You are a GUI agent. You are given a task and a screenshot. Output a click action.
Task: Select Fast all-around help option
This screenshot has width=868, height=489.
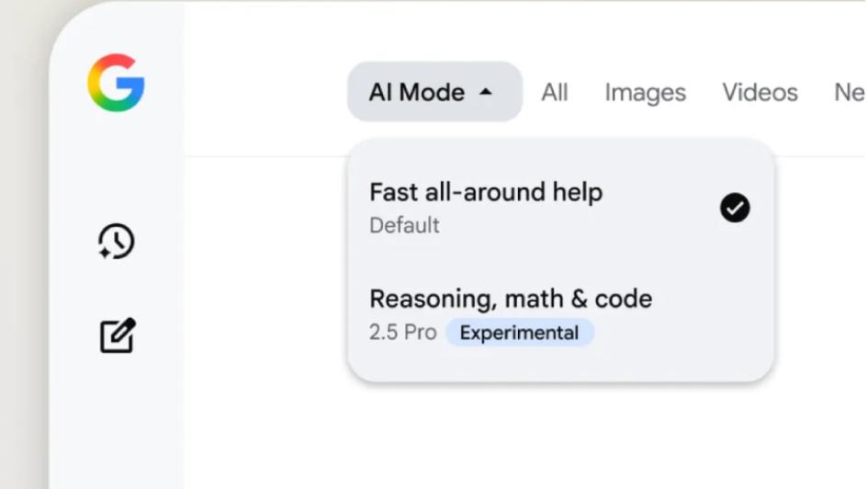pos(560,208)
